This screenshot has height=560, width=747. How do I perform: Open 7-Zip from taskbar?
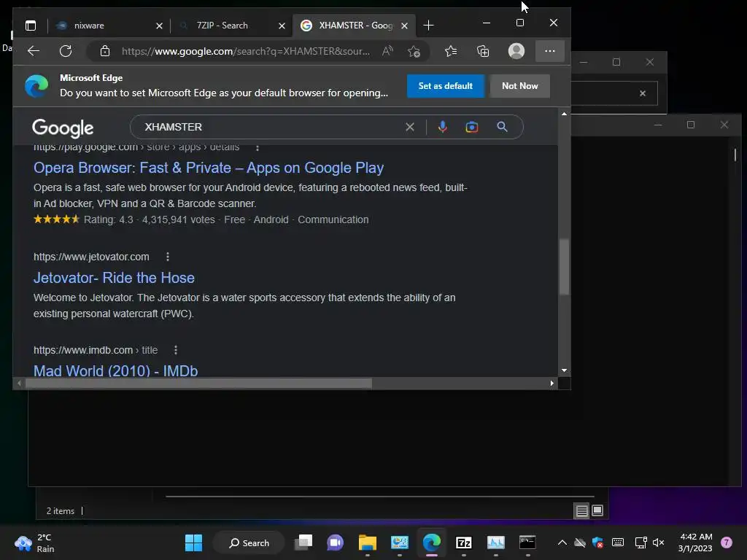[x=463, y=542]
